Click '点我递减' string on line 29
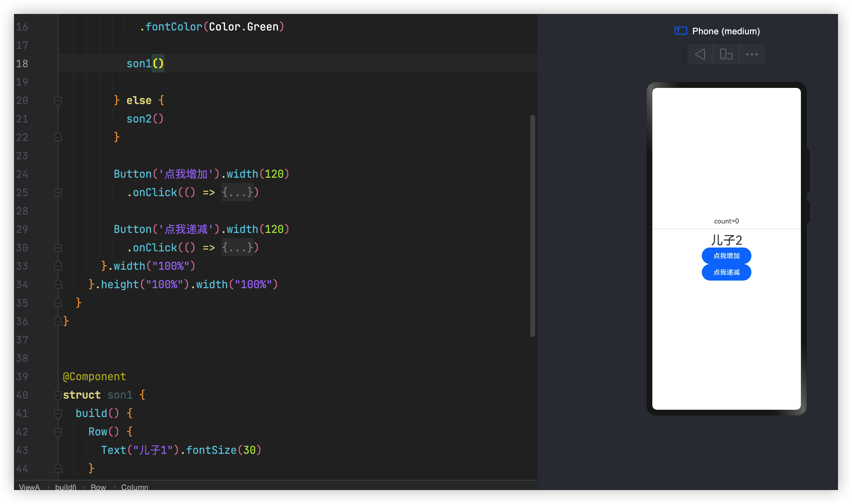852x504 pixels. 186,229
